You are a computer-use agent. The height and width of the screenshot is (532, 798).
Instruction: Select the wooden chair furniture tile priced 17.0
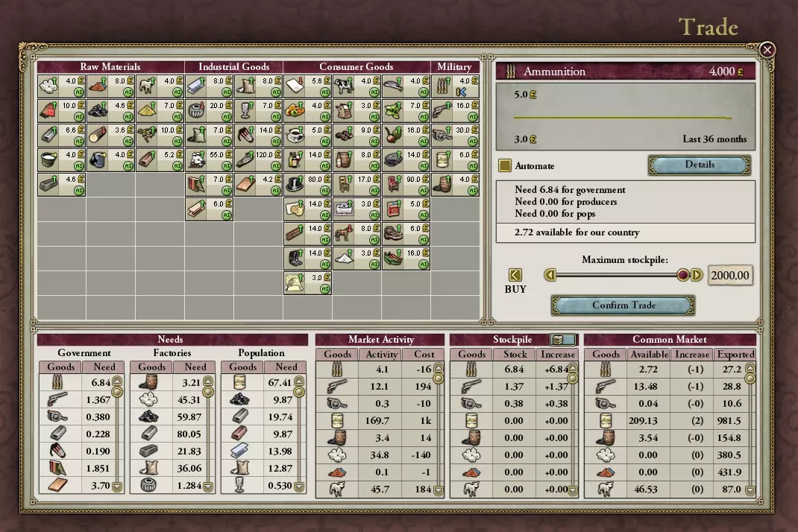(357, 184)
